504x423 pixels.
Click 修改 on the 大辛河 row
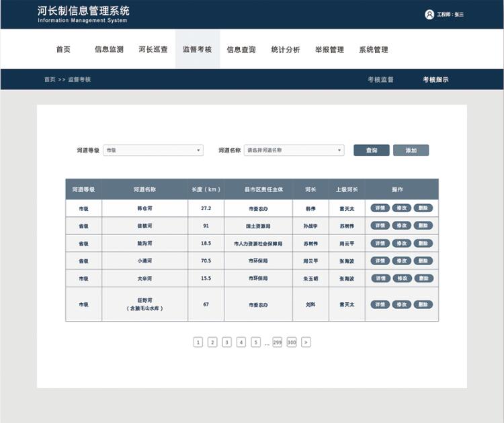(x=401, y=278)
